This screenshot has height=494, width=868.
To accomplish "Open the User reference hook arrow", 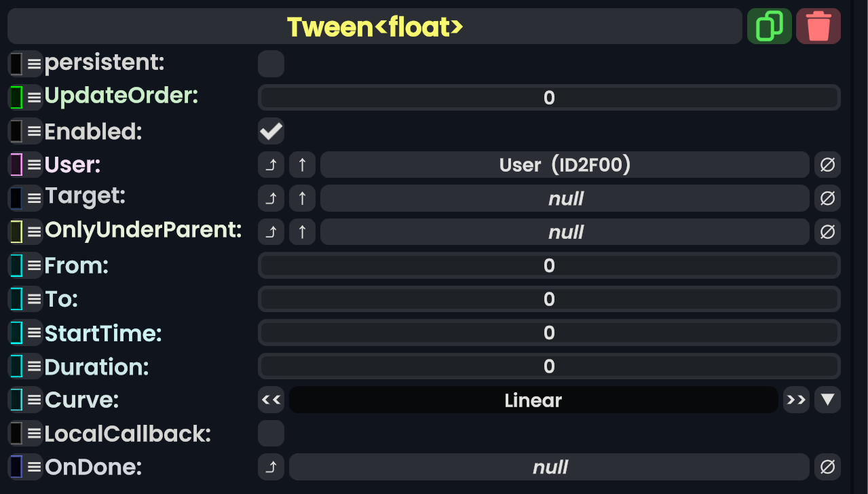I will click(x=271, y=165).
